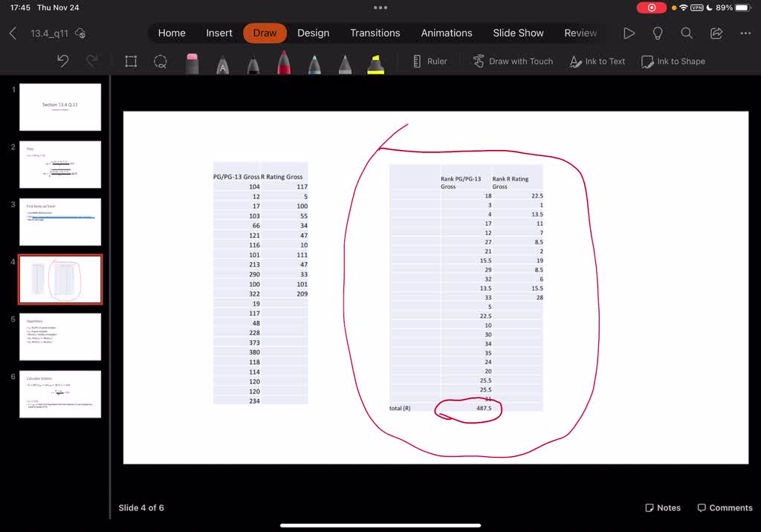Start the slide show with the play icon
The width and height of the screenshot is (761, 532).
click(x=629, y=33)
